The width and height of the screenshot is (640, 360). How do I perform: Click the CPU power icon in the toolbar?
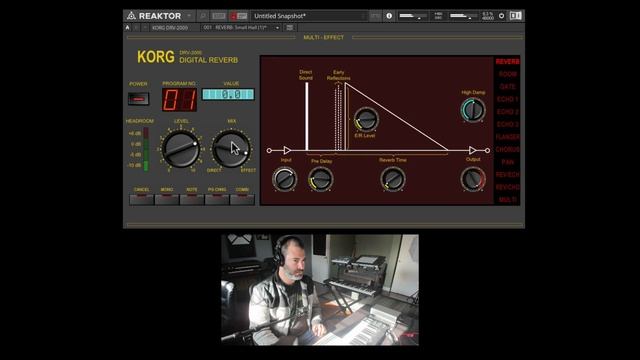tap(501, 16)
